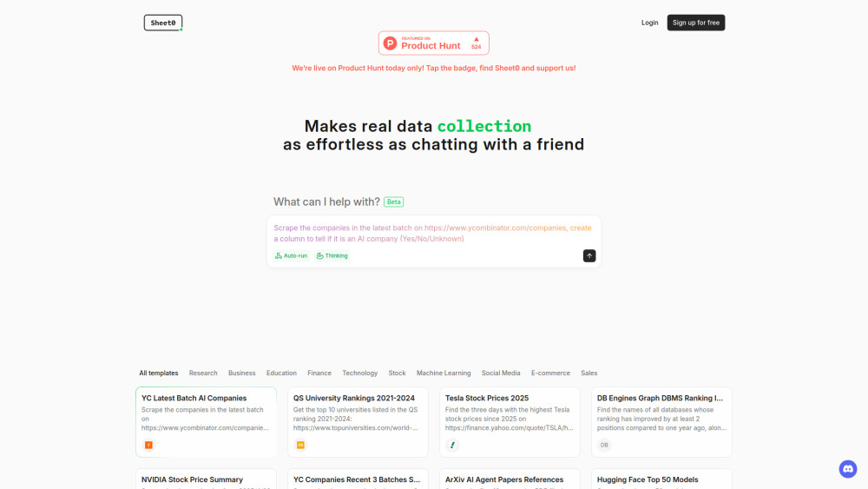Viewport: 868px width, 489px height.
Task: Switch to the Finance category tab
Action: click(x=319, y=373)
